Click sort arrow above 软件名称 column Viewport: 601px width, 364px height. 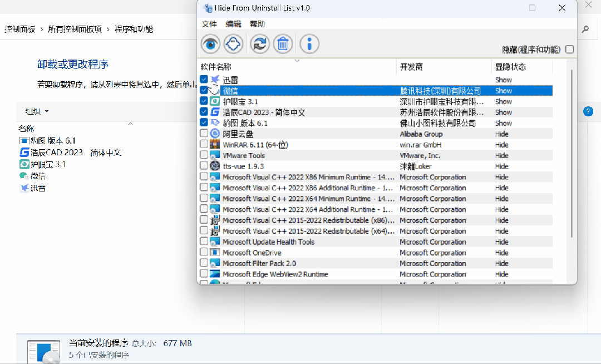pyautogui.click(x=297, y=61)
